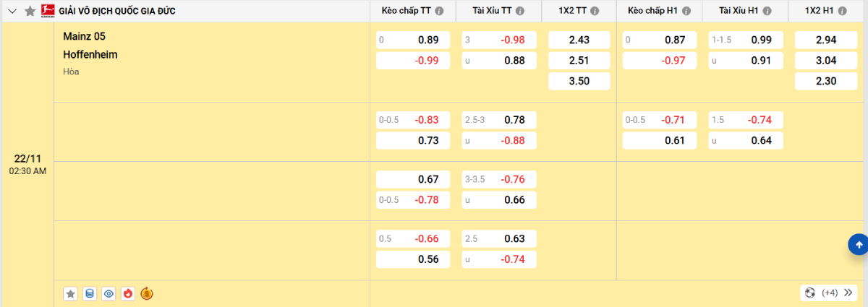Show info for the Kèo chấp H1 column
Screen dimensions: 868x307
686,12
